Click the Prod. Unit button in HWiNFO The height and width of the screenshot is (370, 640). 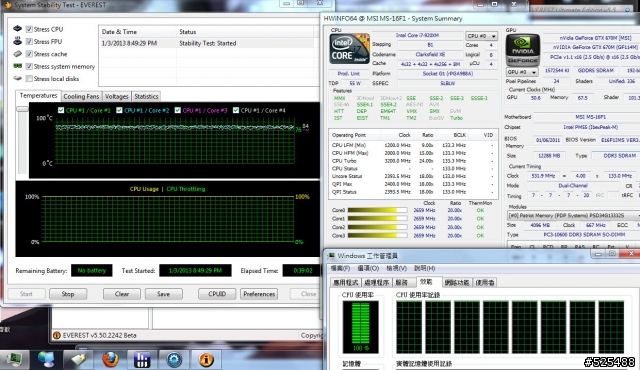pyautogui.click(x=349, y=73)
